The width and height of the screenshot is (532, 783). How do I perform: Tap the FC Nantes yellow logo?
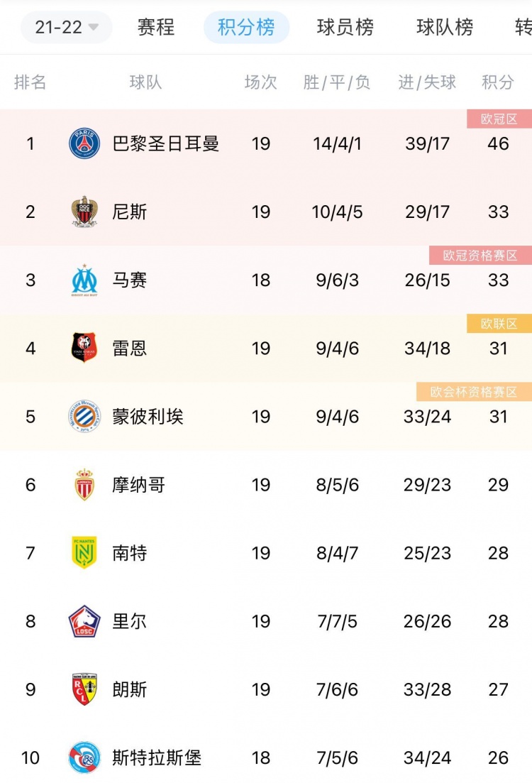[84, 553]
